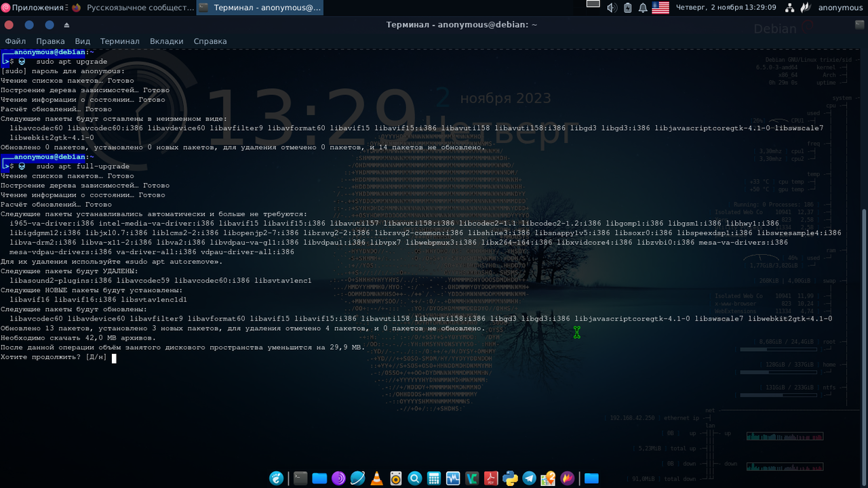
Task: Click the 'sudo apt full-upgrade' command text
Action: (83, 166)
